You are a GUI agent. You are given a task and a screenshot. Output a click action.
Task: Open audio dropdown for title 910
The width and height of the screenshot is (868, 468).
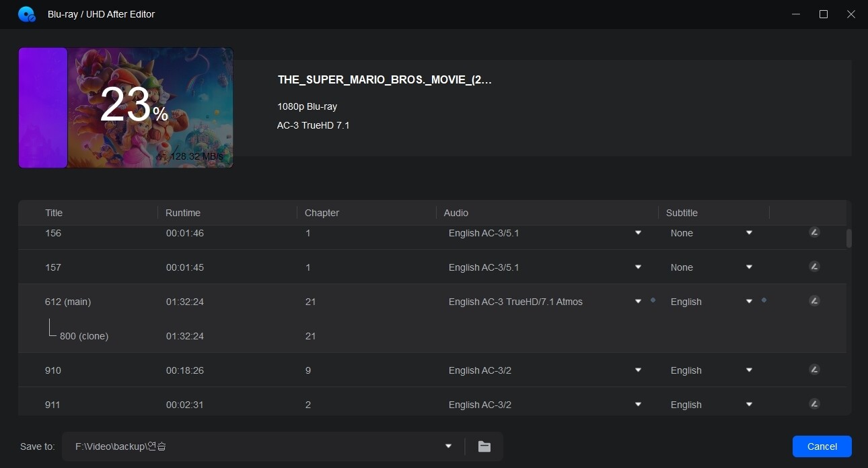tap(638, 370)
